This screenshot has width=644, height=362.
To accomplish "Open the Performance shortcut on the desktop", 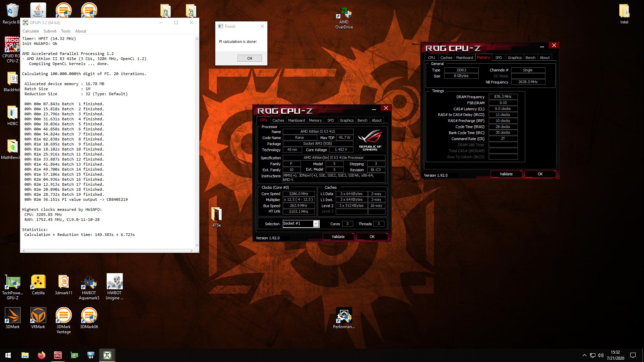I will click(x=344, y=318).
